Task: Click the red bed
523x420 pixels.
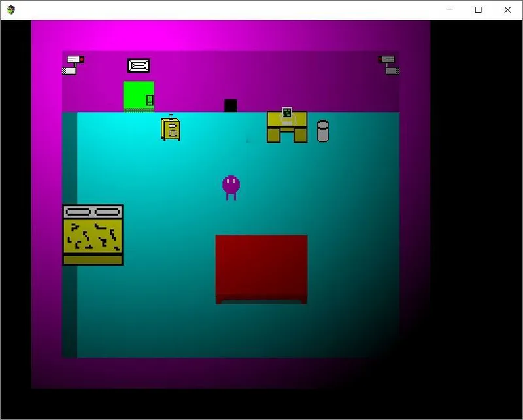Action: [x=261, y=270]
